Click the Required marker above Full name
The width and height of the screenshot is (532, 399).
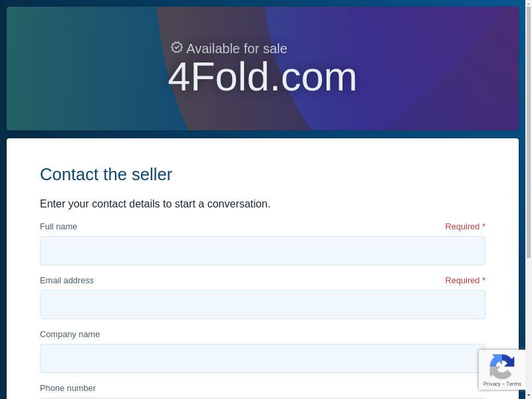click(x=465, y=226)
